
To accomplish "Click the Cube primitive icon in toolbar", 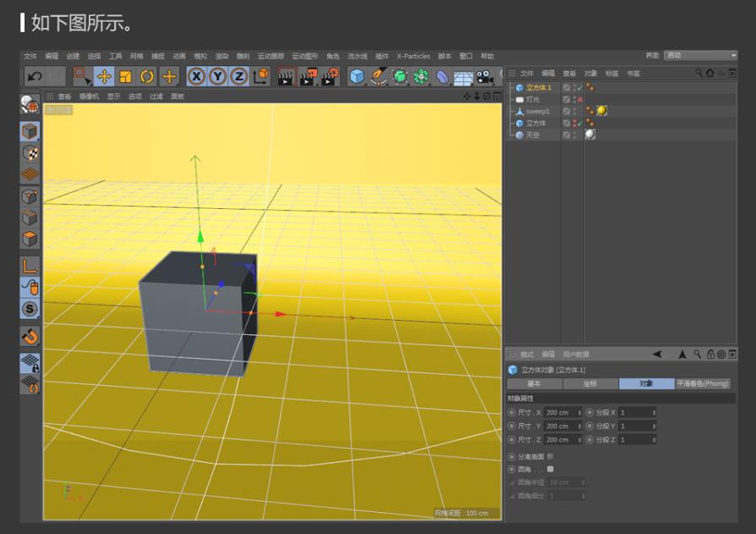I will [358, 76].
